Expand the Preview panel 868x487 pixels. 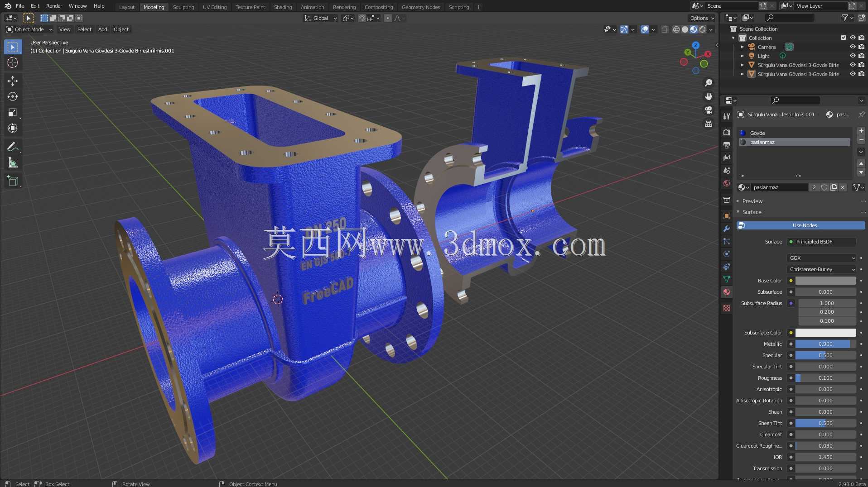click(752, 201)
